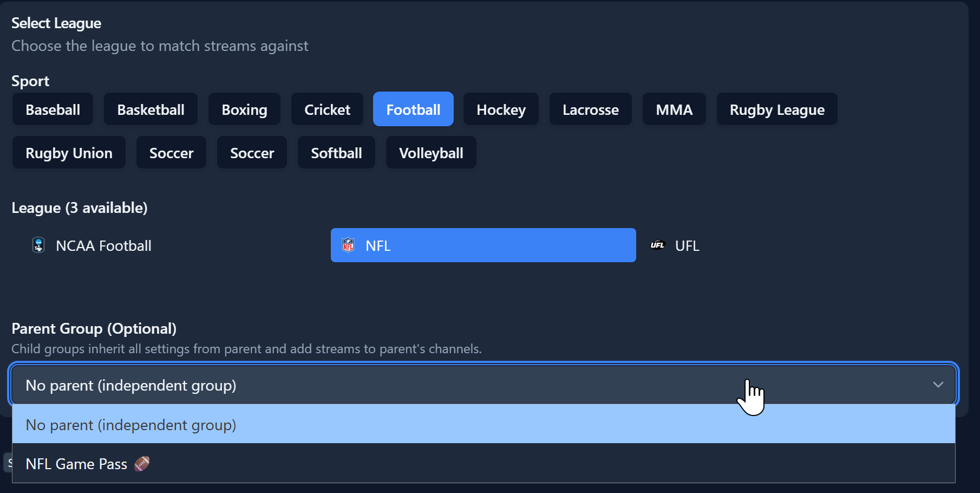Image resolution: width=980 pixels, height=493 pixels.
Task: Select the NCAA Football league
Action: [103, 246]
